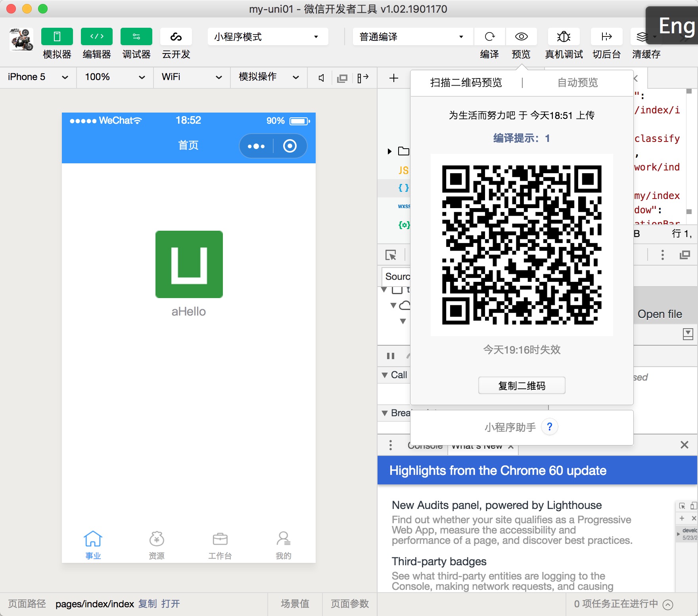Open the iPhone 5 device dropdown
The height and width of the screenshot is (616, 698).
coord(38,77)
